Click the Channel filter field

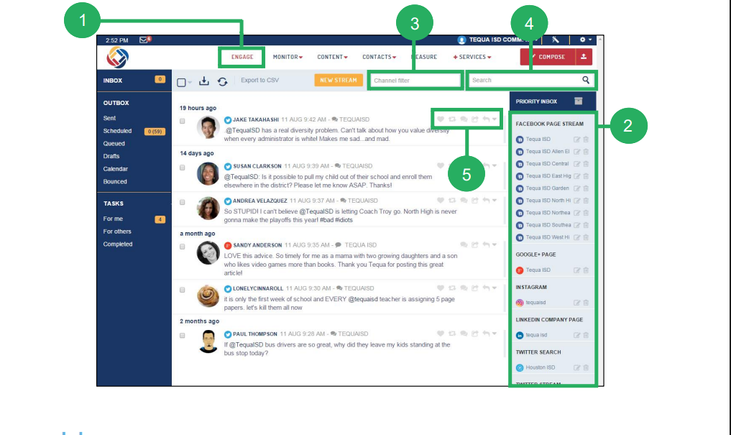(415, 80)
